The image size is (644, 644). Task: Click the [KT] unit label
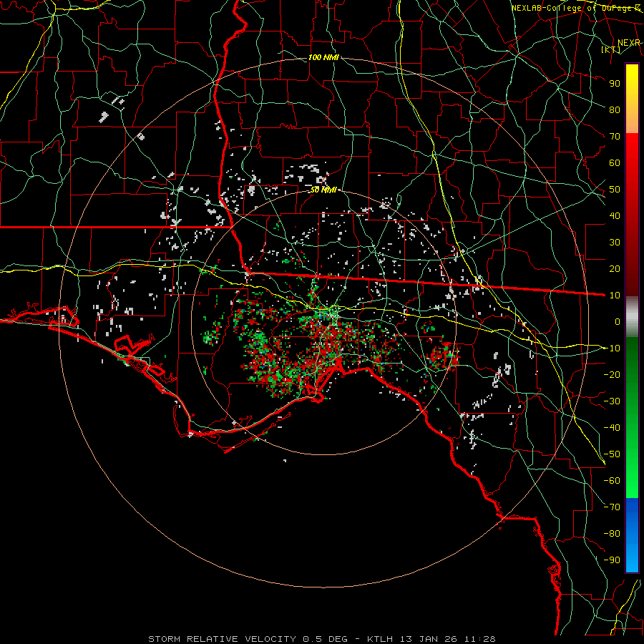tap(611, 50)
